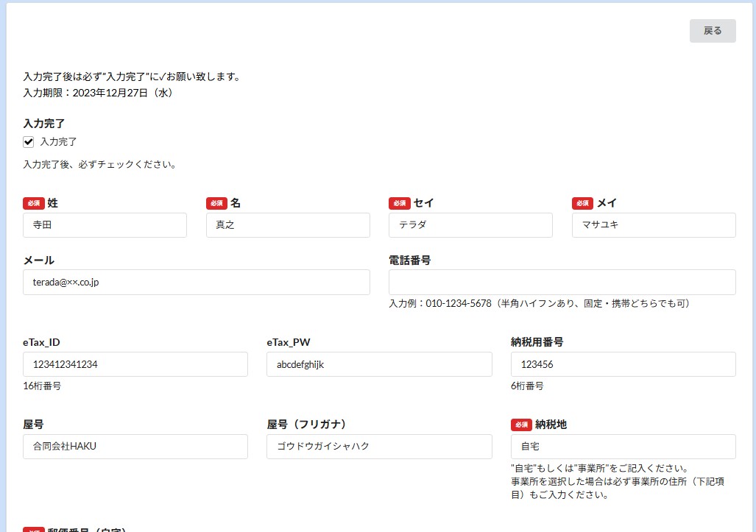Screen dimensions: 756x532
Task: Click the empty 電話番号 field
Action: click(562, 282)
